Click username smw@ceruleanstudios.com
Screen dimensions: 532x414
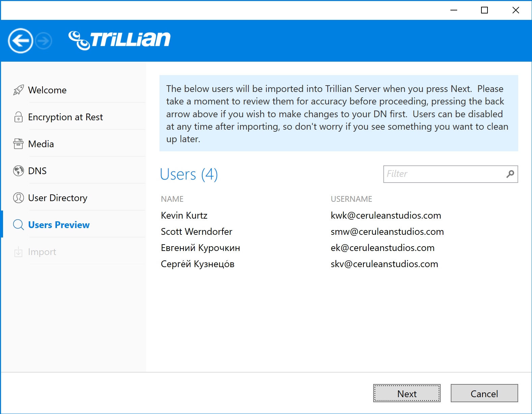coord(387,231)
